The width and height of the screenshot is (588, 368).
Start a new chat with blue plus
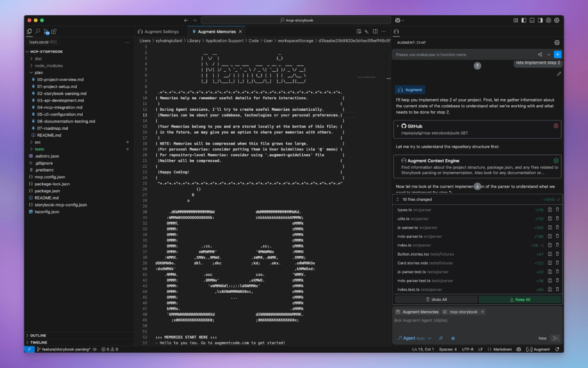pyautogui.click(x=558, y=55)
